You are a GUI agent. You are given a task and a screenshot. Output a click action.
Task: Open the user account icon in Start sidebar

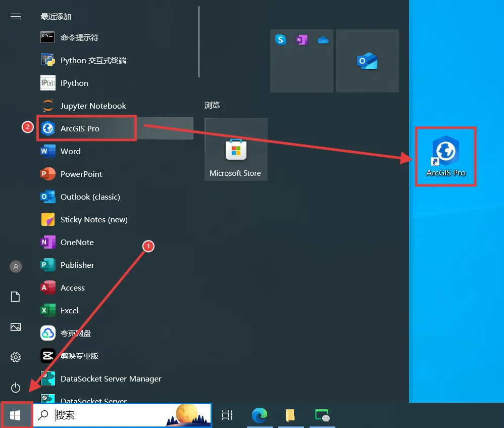[16, 267]
